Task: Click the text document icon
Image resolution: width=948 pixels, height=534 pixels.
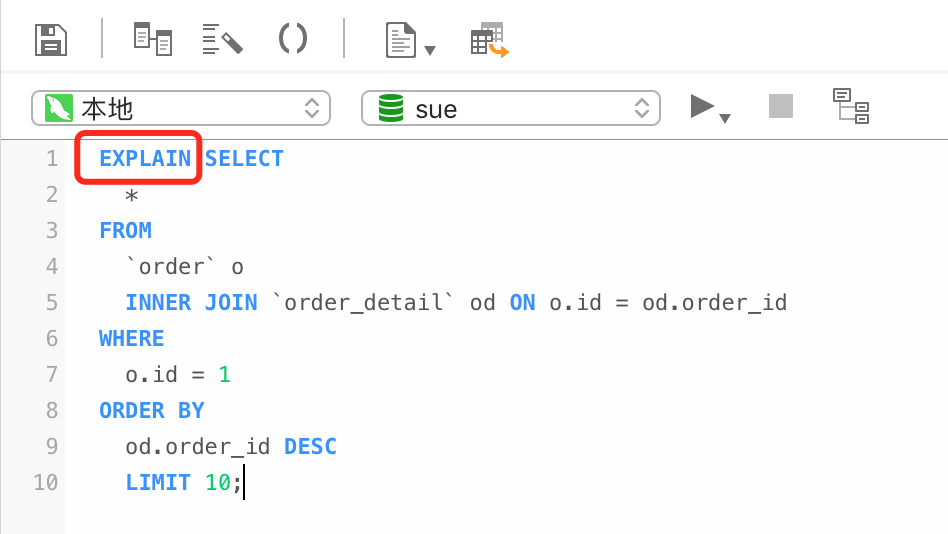Action: pos(400,40)
